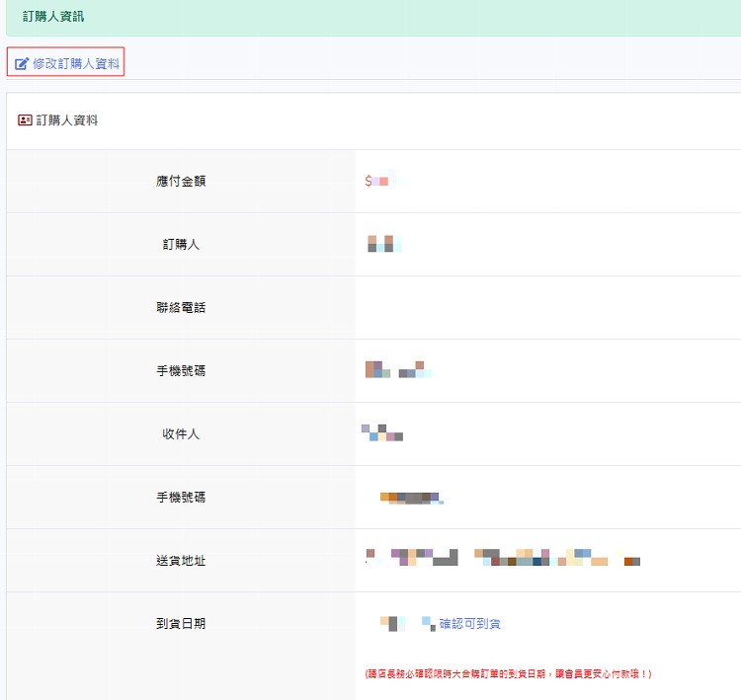Viewport: 741px width, 700px height.
Task: Select the blurred name value beside 收件人
Action: click(x=383, y=432)
